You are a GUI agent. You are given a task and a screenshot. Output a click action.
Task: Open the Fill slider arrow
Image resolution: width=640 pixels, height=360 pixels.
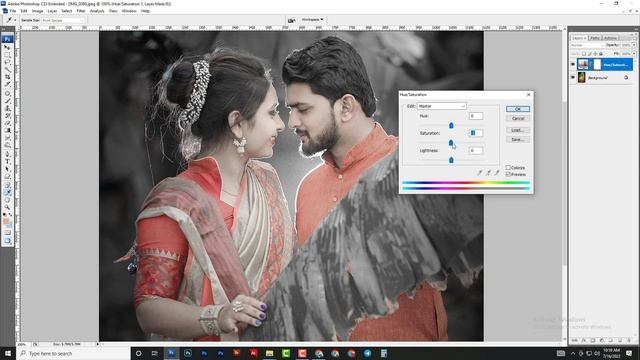(x=634, y=53)
